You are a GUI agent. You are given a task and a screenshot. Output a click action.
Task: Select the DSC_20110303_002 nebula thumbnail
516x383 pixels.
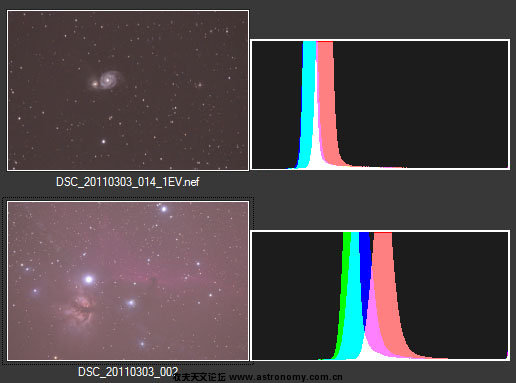coord(128,281)
